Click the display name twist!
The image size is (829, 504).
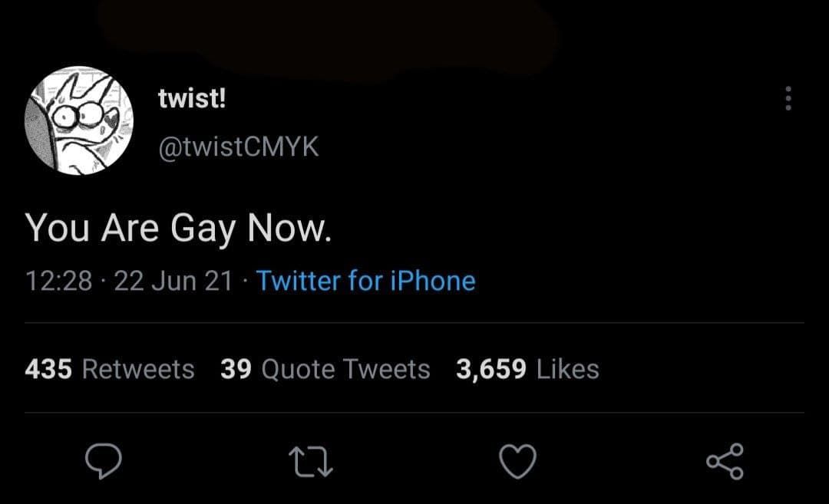point(192,98)
